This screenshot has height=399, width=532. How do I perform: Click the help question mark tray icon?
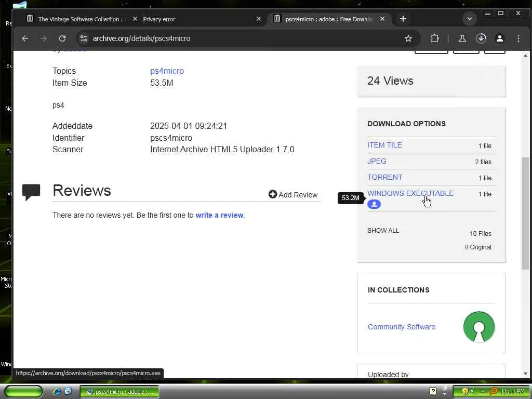point(433,392)
